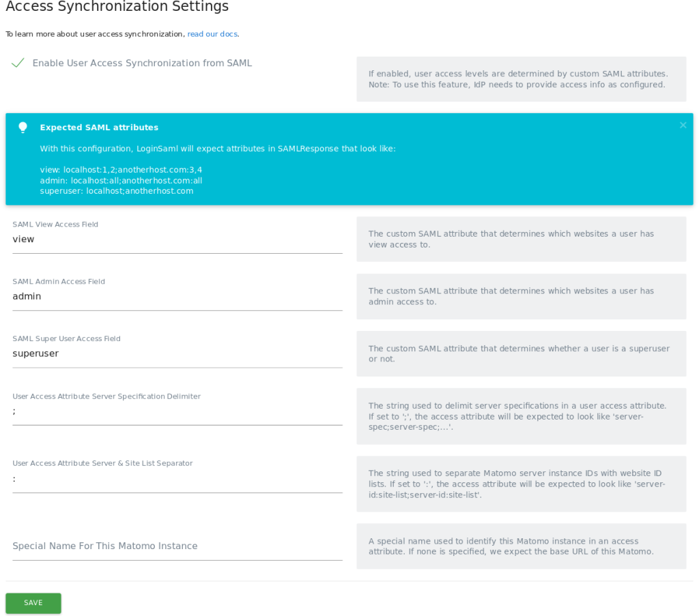Click help box describing view access attribute
699x616 pixels.
[521, 239]
